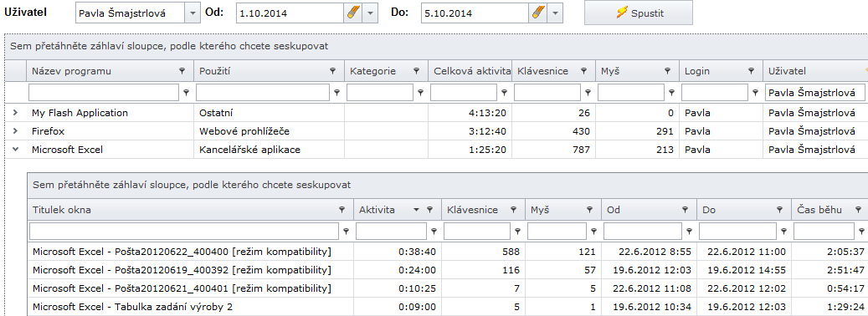Open filter options beside Celková aktivita filter box
Screen dimensions: 868x316
(504, 93)
